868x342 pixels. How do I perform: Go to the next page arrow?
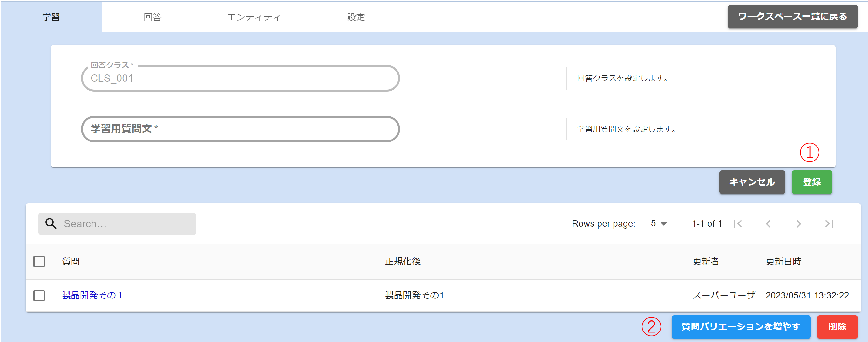pyautogui.click(x=798, y=224)
